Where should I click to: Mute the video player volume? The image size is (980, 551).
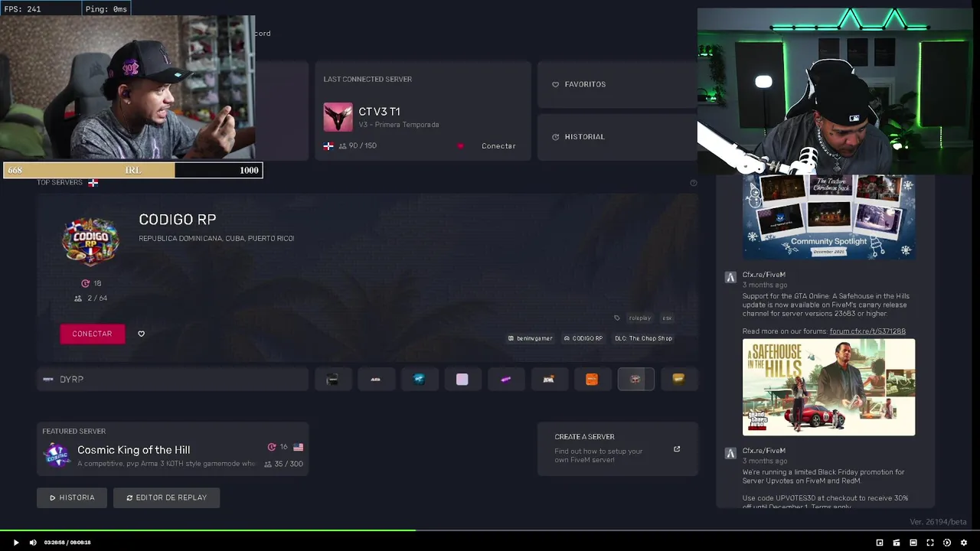tap(33, 543)
